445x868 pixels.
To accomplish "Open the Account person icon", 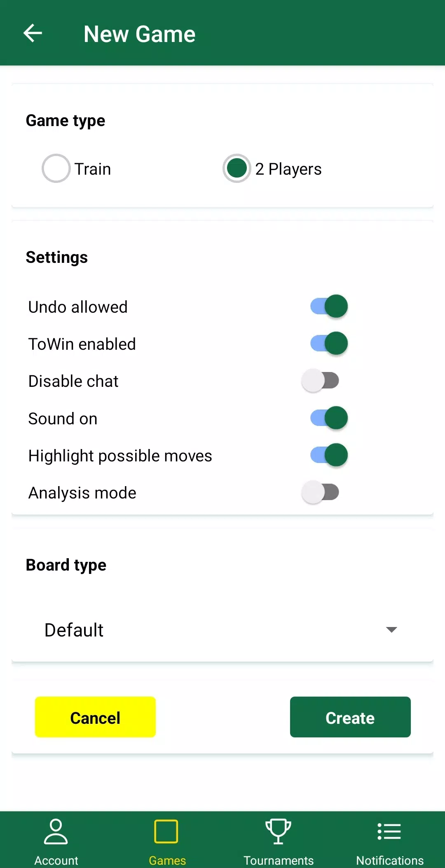I will pos(56,831).
